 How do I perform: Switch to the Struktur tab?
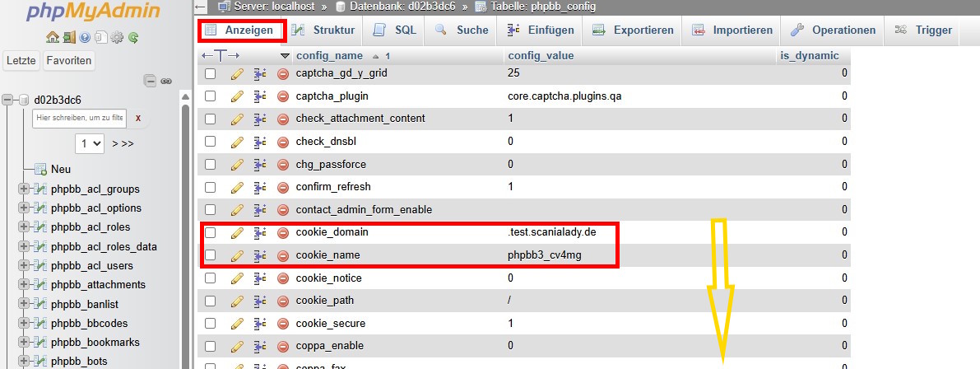(323, 30)
